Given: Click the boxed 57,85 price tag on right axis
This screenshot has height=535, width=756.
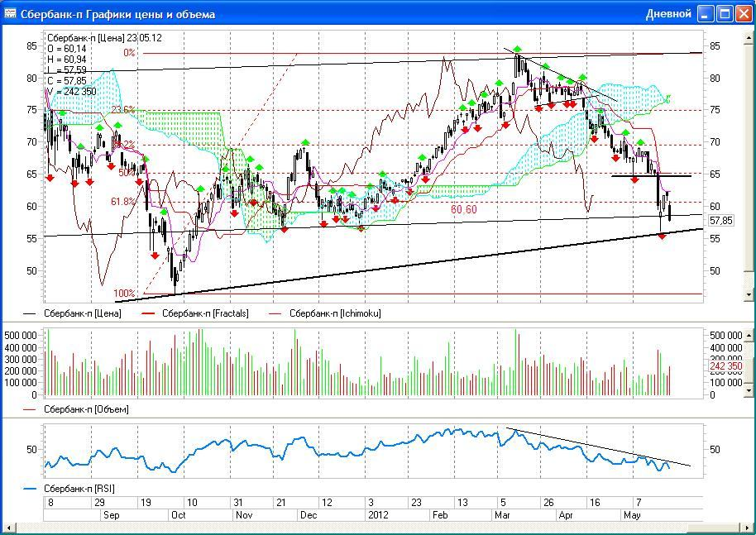Looking at the screenshot, I should click(721, 221).
